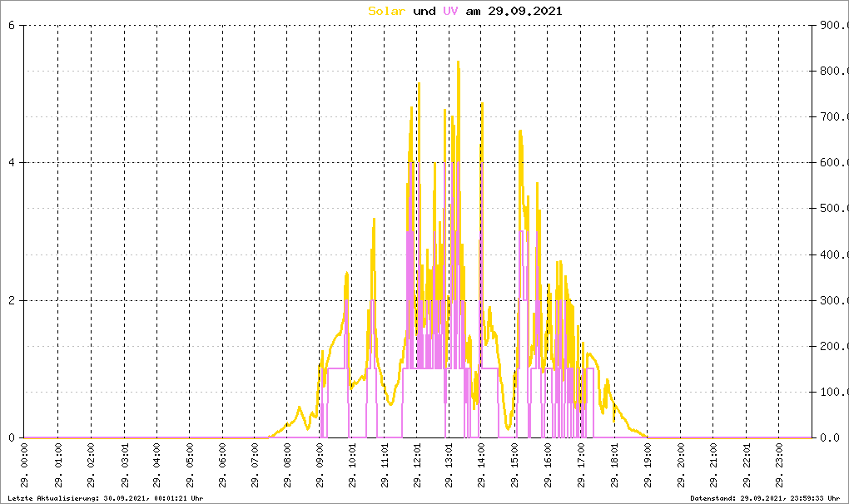Image resolution: width=849 pixels, height=504 pixels.
Task: Click the right axis value 100.0
Action: tap(830, 392)
